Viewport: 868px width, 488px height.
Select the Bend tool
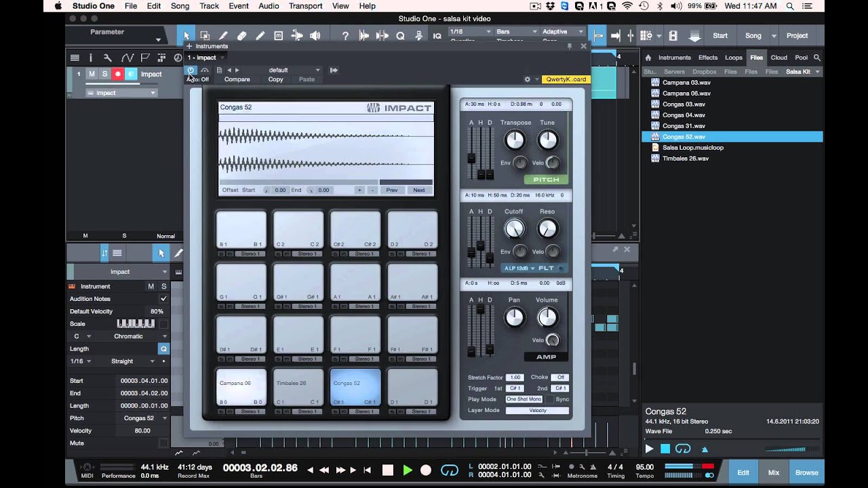pyautogui.click(x=296, y=36)
